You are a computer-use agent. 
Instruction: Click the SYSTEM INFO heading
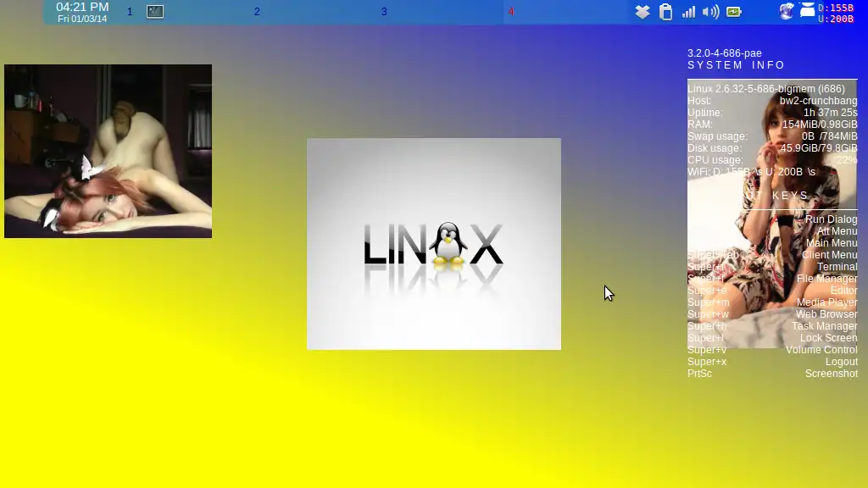pos(737,65)
